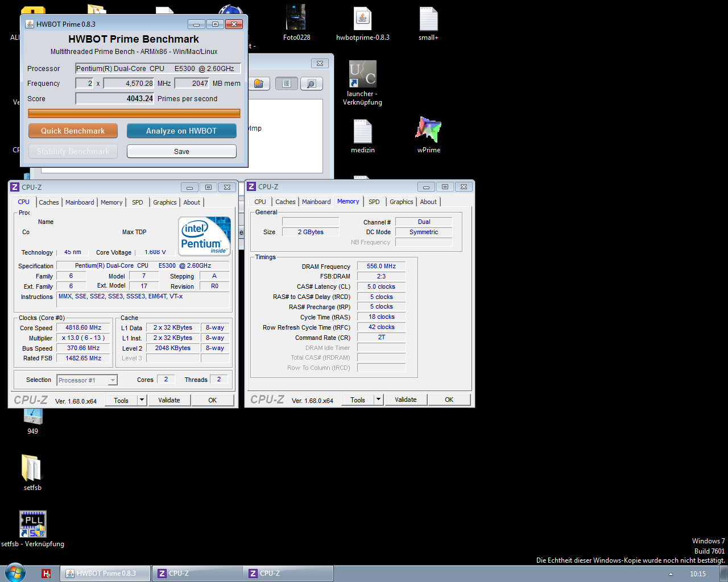728x582 pixels.
Task: Click the Core Speed value 4818.60 MHz
Action: click(x=83, y=327)
